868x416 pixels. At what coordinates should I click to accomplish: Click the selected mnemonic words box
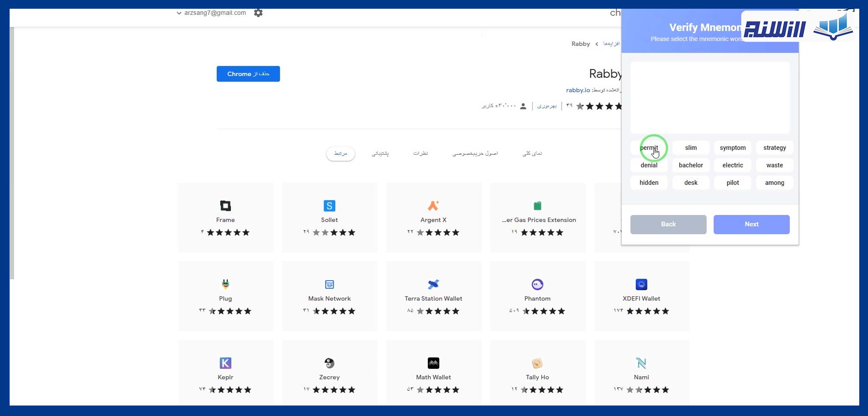click(710, 97)
